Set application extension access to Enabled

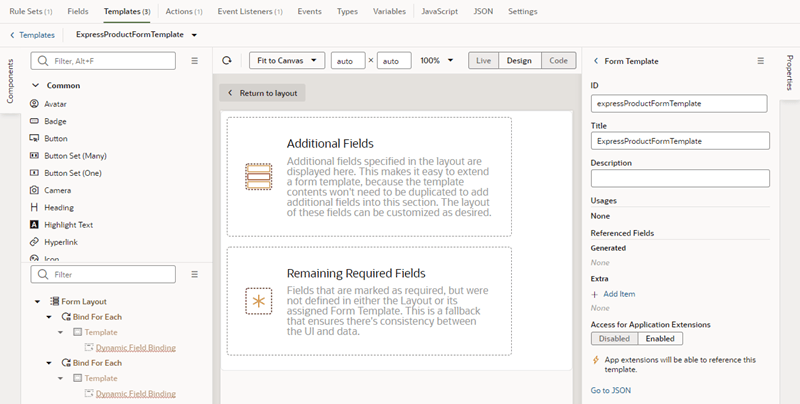660,339
